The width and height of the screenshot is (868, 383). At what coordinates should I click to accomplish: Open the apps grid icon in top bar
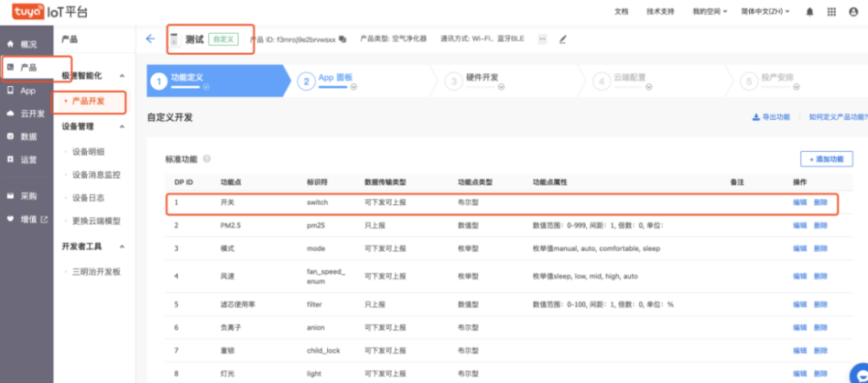click(x=832, y=12)
